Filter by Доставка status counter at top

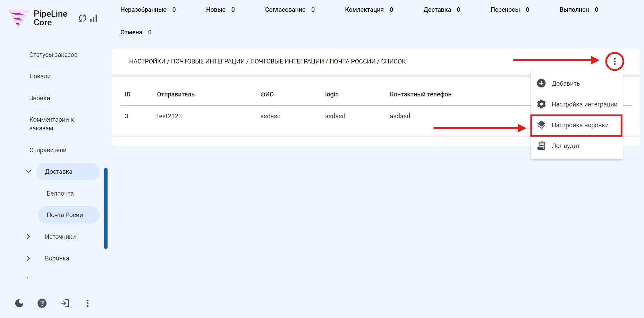pyautogui.click(x=442, y=10)
